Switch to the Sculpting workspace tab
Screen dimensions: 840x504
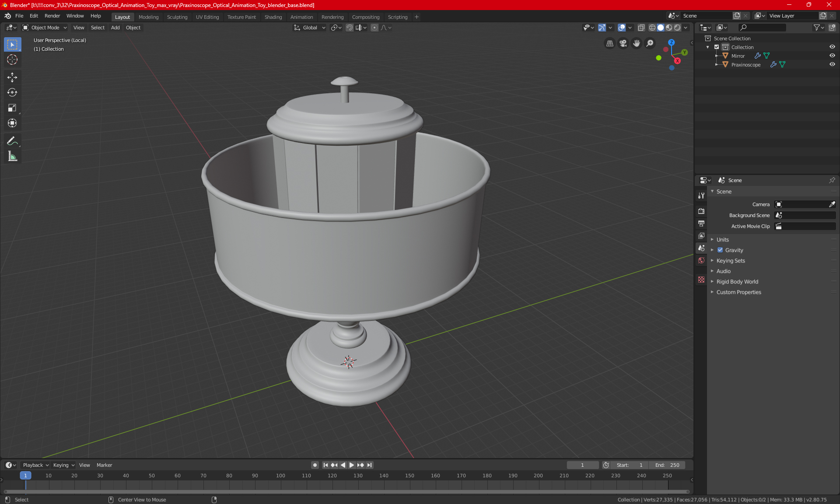[177, 17]
